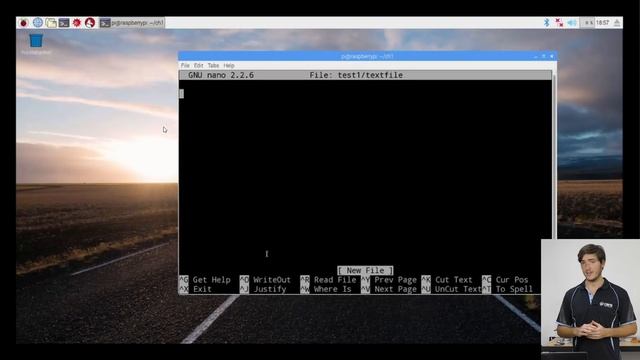Open the File menu in the terminal
This screenshot has width=640, height=360.
pos(185,65)
